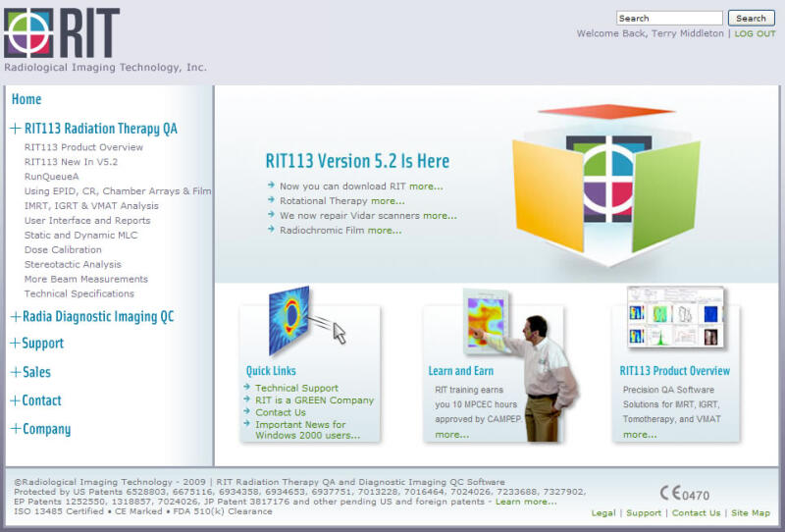Focus the Search text field
Image resolution: width=785 pixels, height=532 pixels.
669,18
